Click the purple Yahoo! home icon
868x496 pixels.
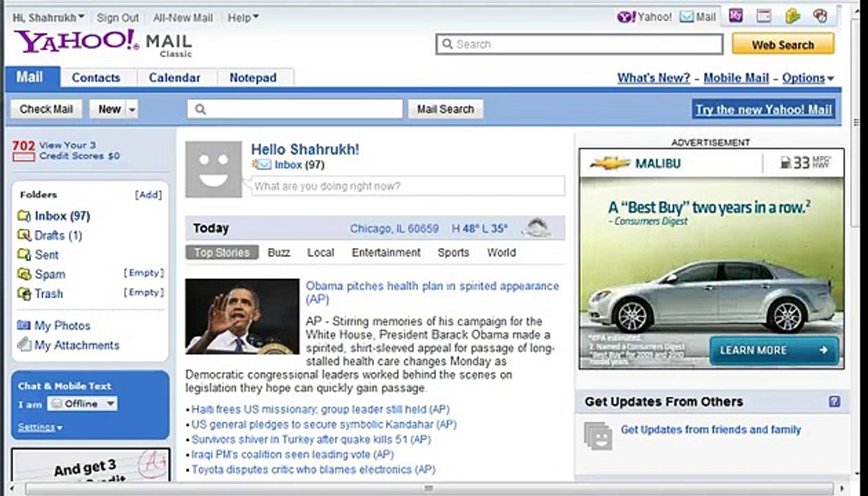626,17
